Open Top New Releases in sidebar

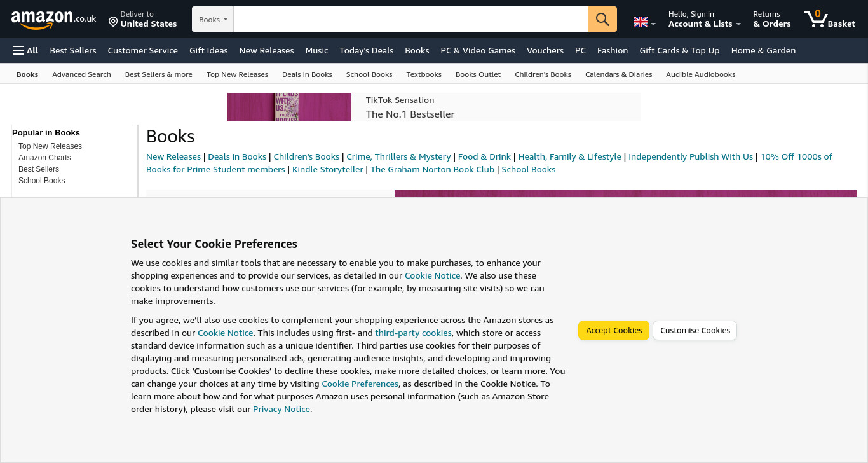[50, 146]
